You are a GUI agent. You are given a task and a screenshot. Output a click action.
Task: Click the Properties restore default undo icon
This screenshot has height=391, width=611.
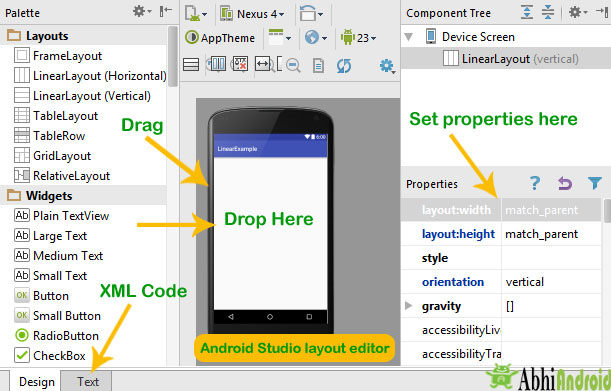pyautogui.click(x=565, y=183)
